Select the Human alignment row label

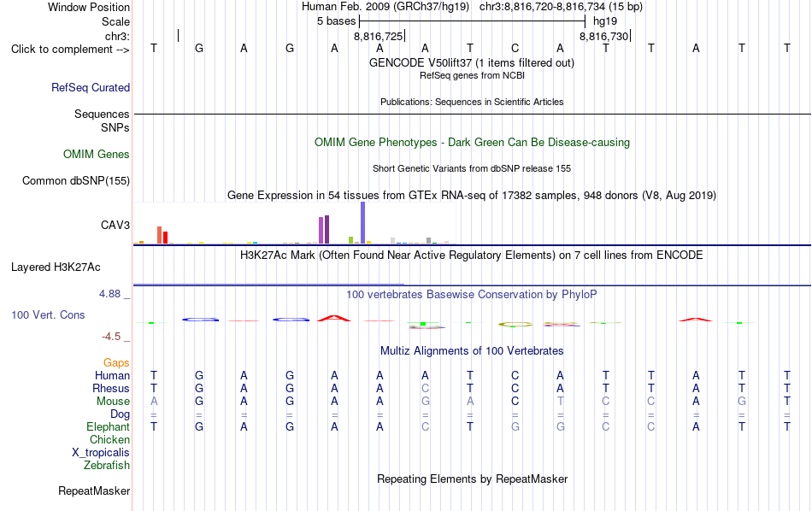[x=112, y=375]
